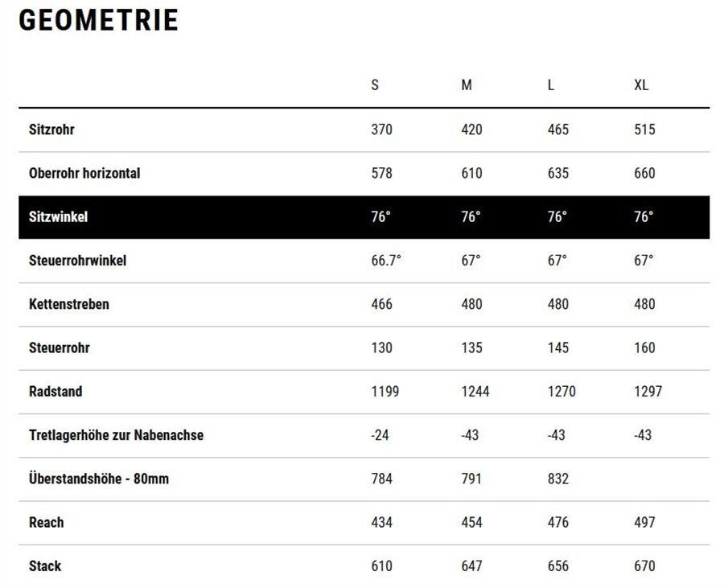Click the highlighted Sitzwinkel row label

pyautogui.click(x=58, y=217)
